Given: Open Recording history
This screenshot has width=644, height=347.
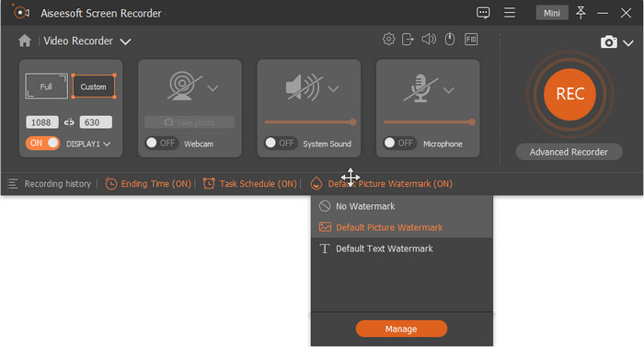Looking at the screenshot, I should tap(57, 184).
